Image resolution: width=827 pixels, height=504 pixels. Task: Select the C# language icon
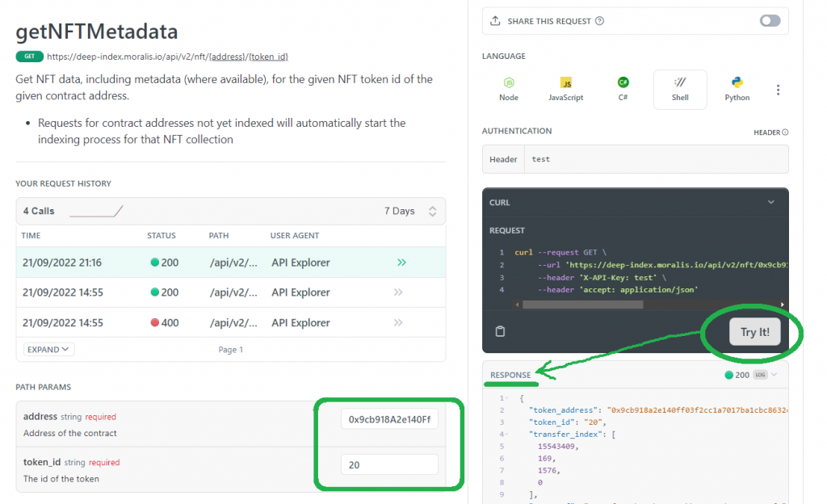[623, 82]
